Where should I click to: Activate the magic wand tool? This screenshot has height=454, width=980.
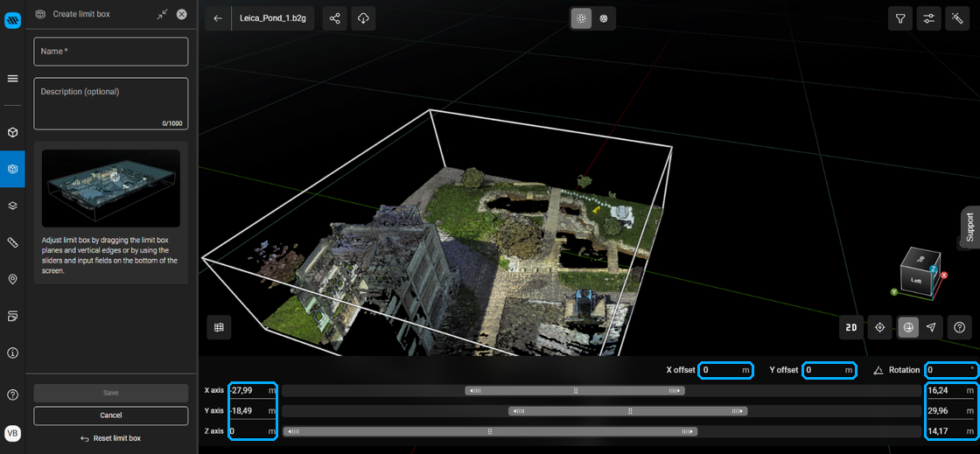click(957, 18)
